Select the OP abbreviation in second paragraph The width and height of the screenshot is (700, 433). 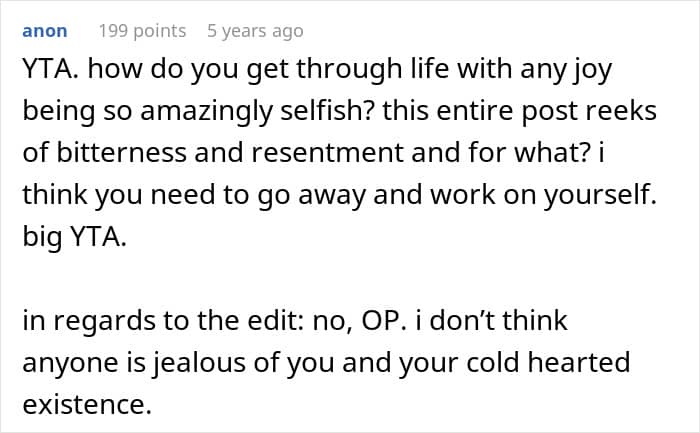pyautogui.click(x=384, y=321)
